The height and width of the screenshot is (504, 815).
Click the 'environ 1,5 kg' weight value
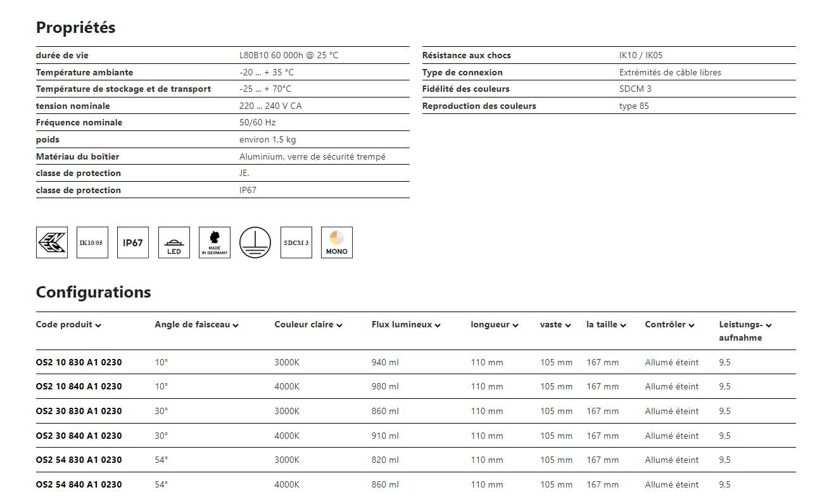tap(267, 139)
